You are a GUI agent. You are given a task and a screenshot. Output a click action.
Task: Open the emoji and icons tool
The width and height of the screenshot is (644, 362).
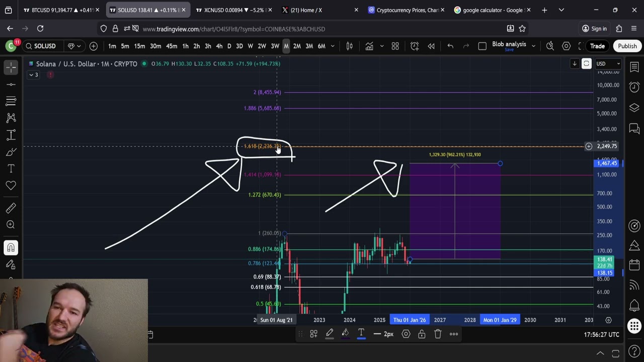click(x=11, y=186)
